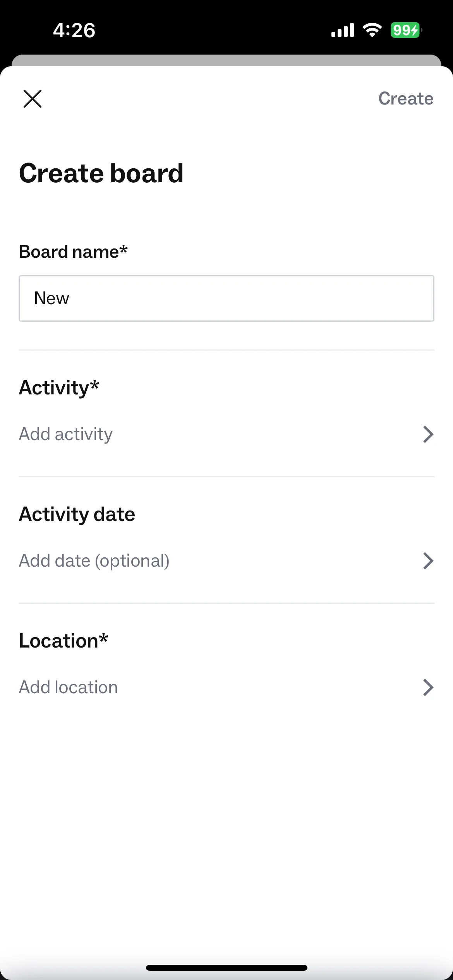
Task: Tap the home indicator bar at bottom
Action: point(226,968)
